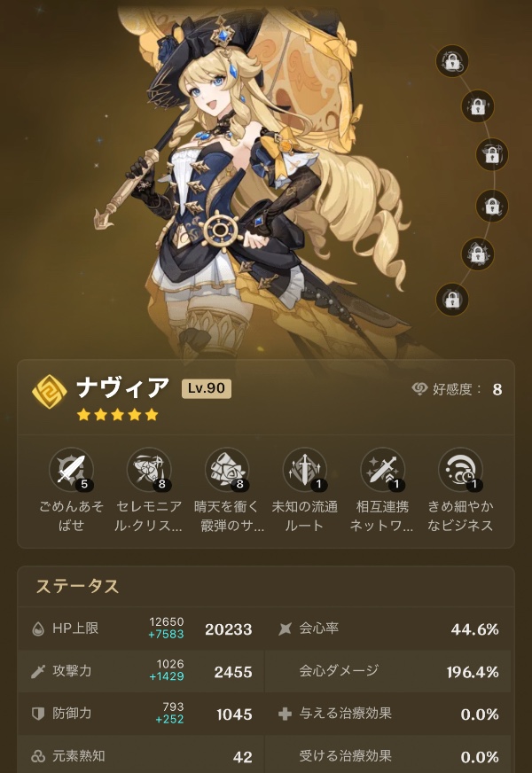This screenshot has width=532, height=773.
Task: Tap the fifth locked constellation node
Action: point(477,254)
